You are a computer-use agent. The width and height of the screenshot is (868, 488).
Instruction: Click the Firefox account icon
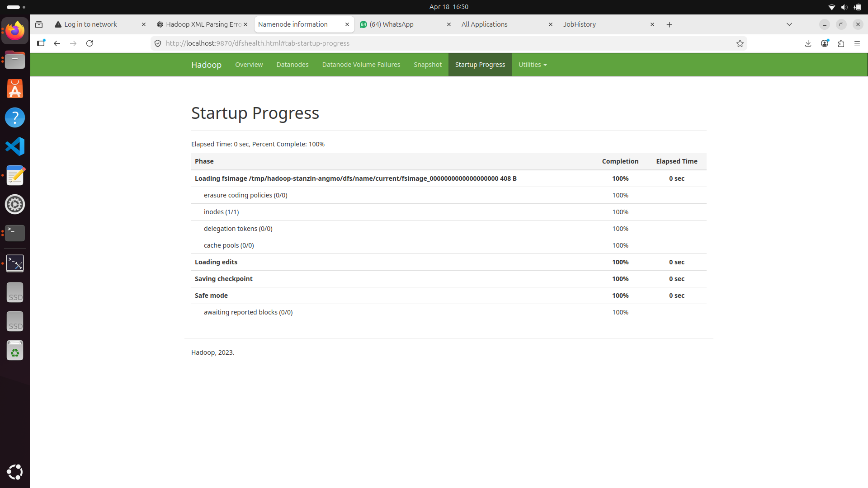point(825,43)
